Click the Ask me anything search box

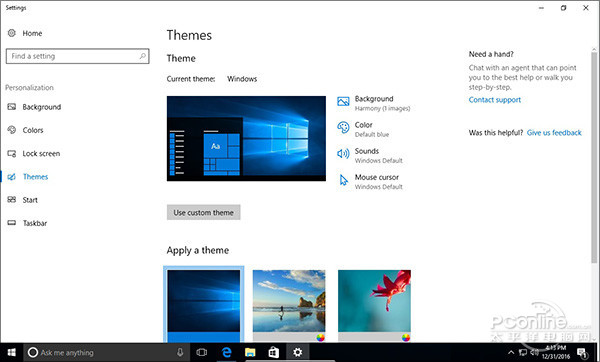coord(106,352)
